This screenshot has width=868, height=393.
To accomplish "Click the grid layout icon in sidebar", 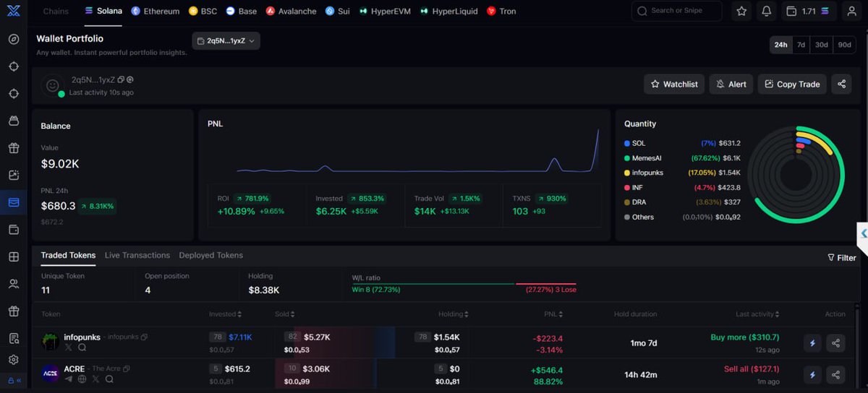I will pos(13,256).
